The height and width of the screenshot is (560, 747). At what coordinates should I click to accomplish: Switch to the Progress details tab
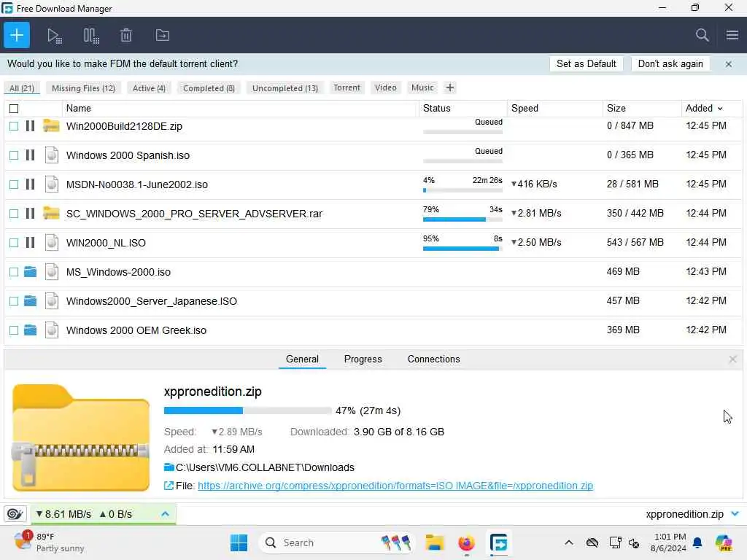[363, 359]
